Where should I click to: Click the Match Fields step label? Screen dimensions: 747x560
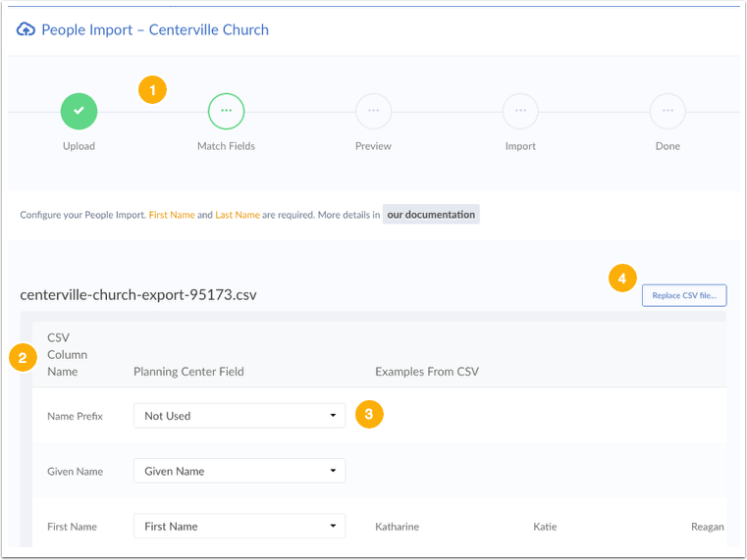[x=227, y=146]
